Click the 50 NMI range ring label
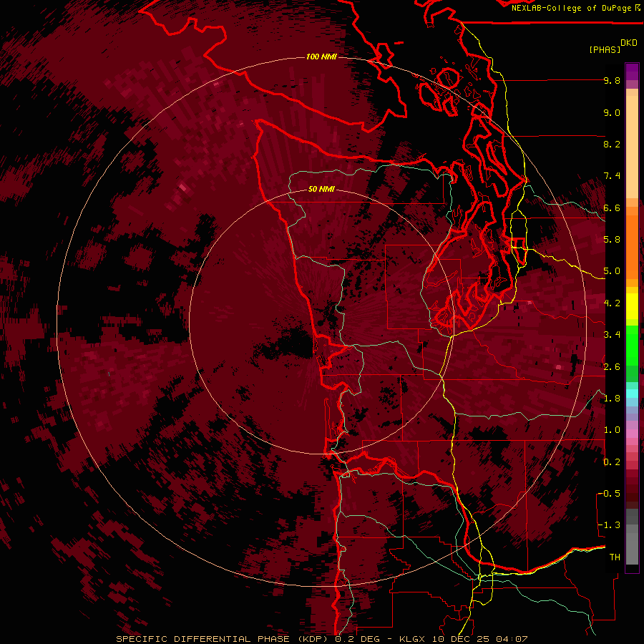 click(321, 189)
